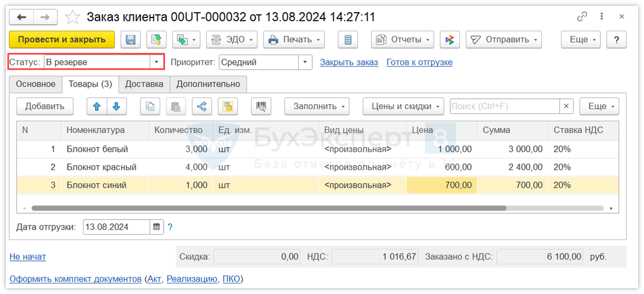Open the Печать dropdown menu
The height and width of the screenshot is (294, 644).
pyautogui.click(x=294, y=40)
